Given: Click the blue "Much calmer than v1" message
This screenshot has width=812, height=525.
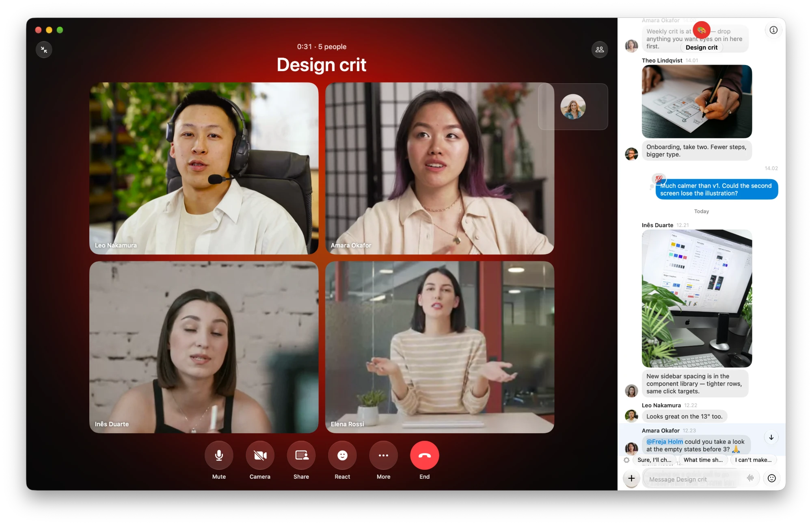Looking at the screenshot, I should coord(717,189).
